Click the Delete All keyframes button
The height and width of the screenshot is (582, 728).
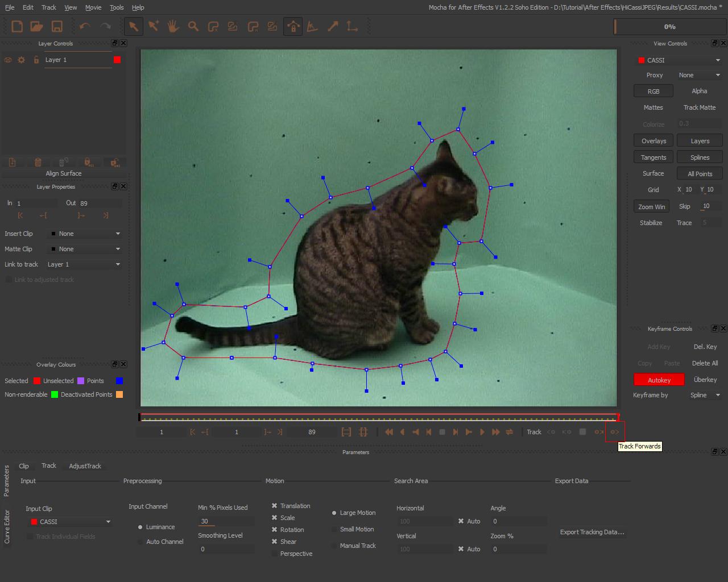[705, 363]
